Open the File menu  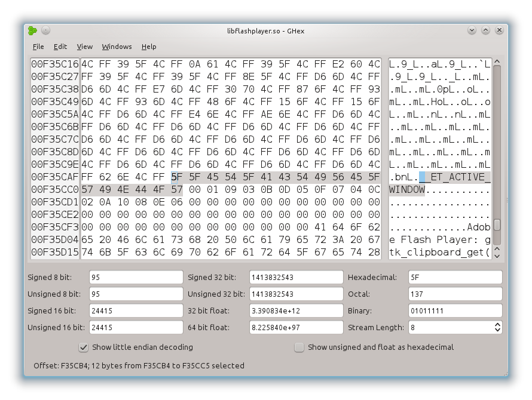click(38, 47)
